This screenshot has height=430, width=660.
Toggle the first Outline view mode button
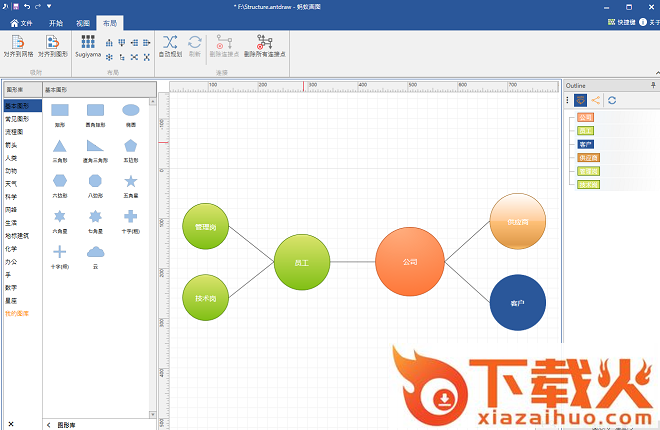click(x=580, y=100)
